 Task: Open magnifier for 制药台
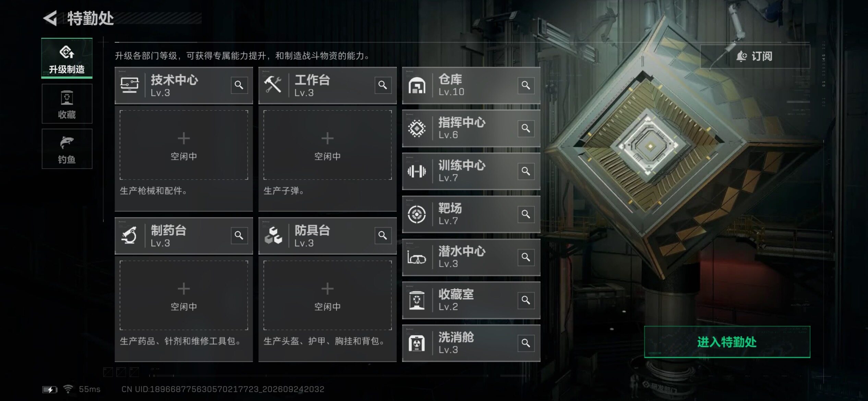click(x=239, y=235)
